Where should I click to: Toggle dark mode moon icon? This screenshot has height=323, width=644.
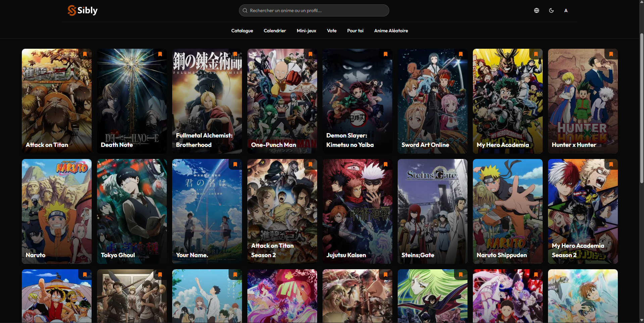click(551, 10)
